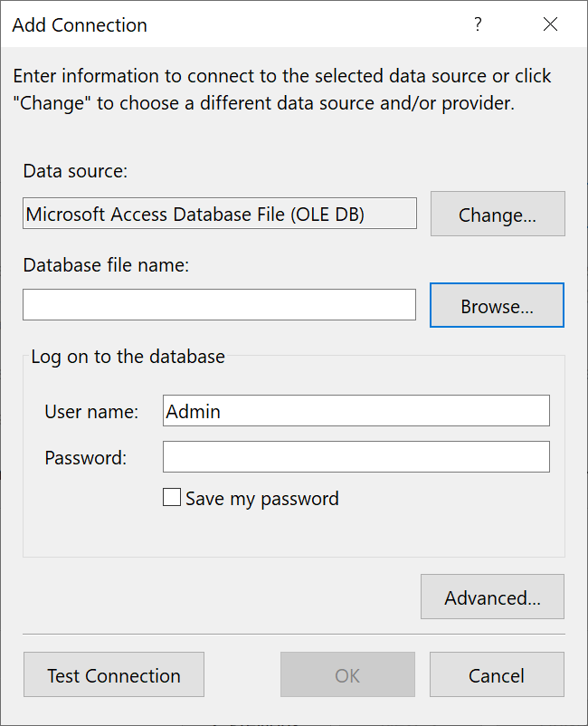
Task: Click the Log on to the database group heading
Action: [128, 357]
